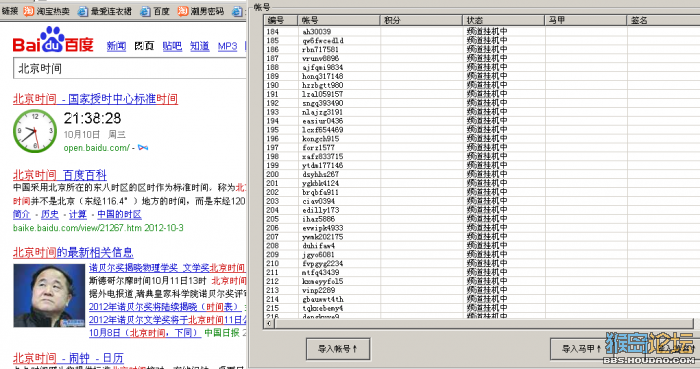The image size is (700, 369).
Task: Click the 积分 column header
Action: pyautogui.click(x=421, y=20)
